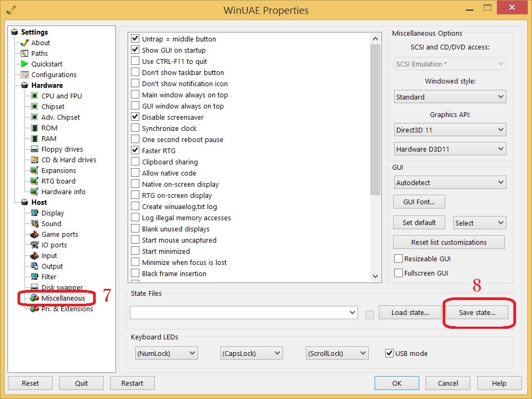Click Reset list customizations button
532x399 pixels.
click(x=449, y=242)
